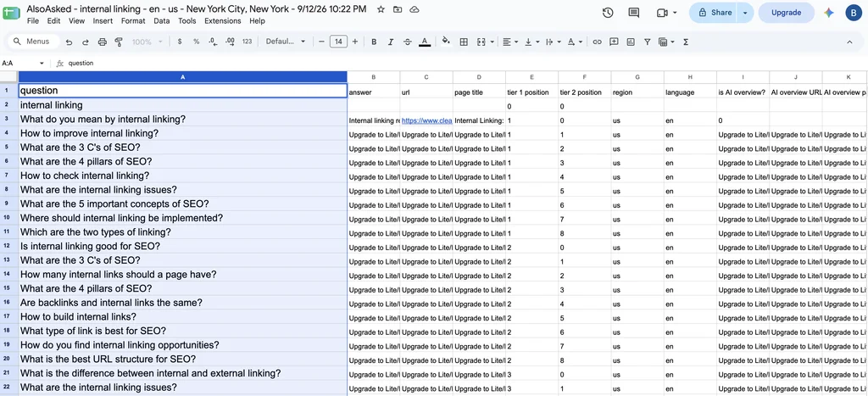This screenshot has height=396, width=868.
Task: Click the Create a filter funnel icon
Action: tap(647, 42)
